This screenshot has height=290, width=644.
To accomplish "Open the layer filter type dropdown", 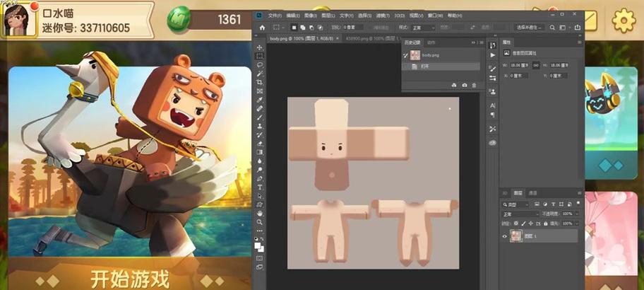I will pyautogui.click(x=516, y=204).
